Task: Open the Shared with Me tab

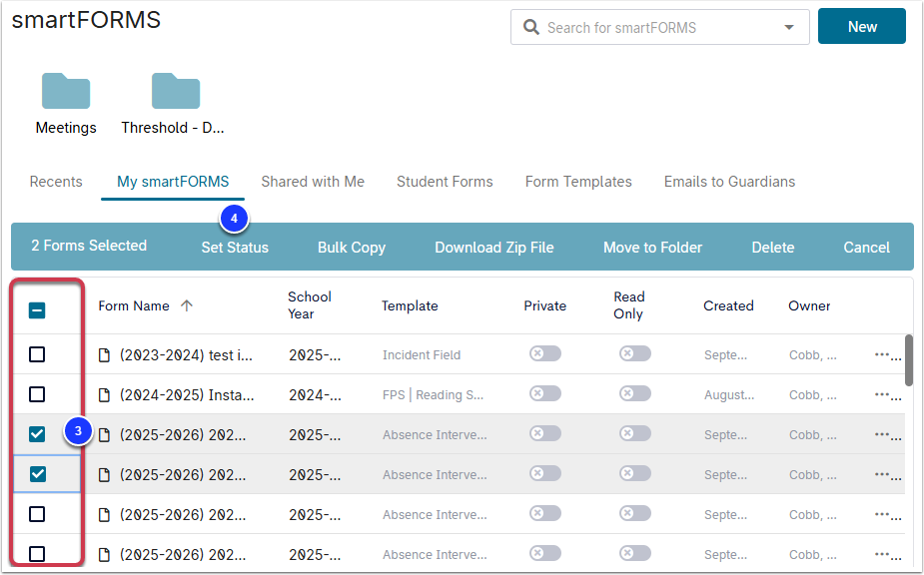Action: 313,182
